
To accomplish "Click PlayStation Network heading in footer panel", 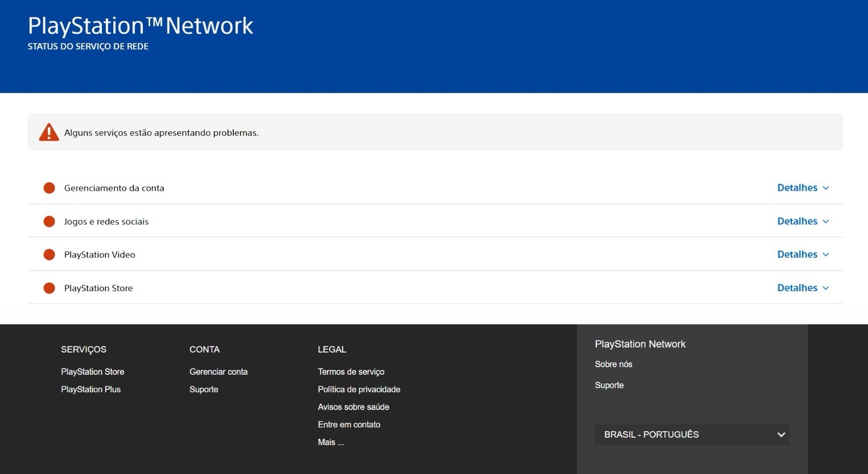I will [x=640, y=344].
